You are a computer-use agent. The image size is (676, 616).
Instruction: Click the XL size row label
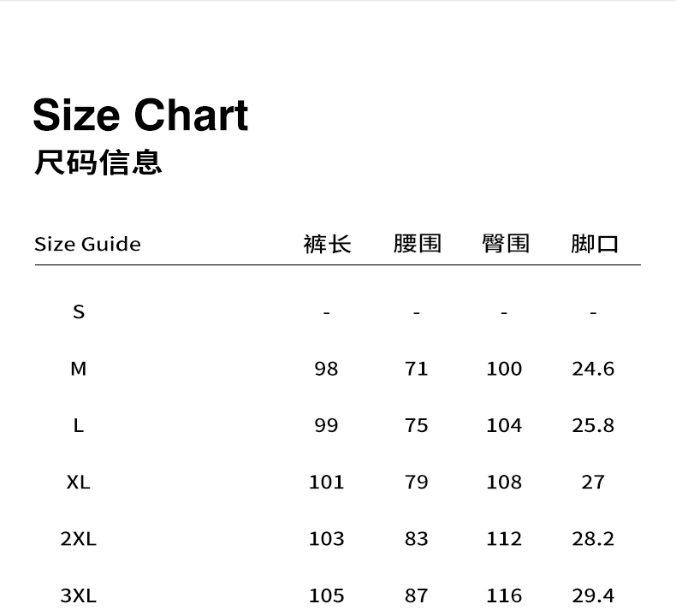(79, 482)
